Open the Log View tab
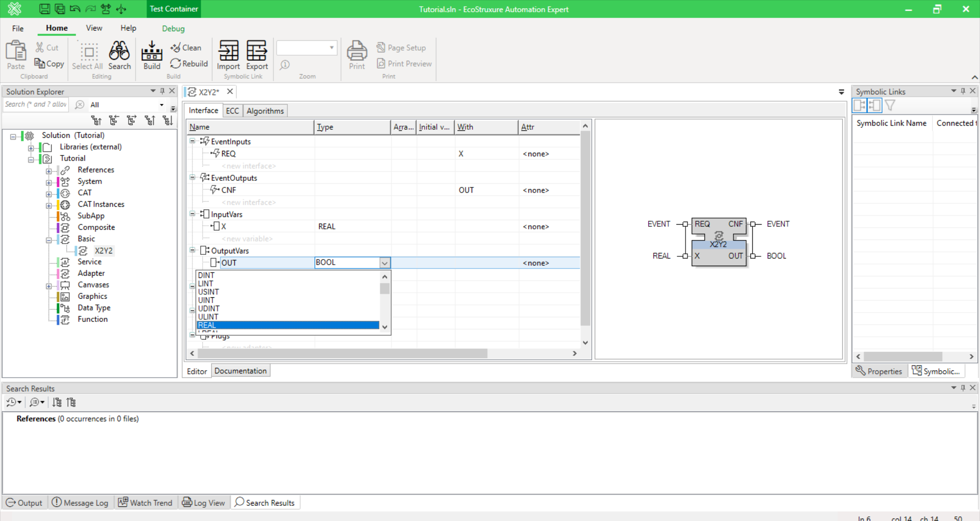The image size is (980, 521). point(204,503)
